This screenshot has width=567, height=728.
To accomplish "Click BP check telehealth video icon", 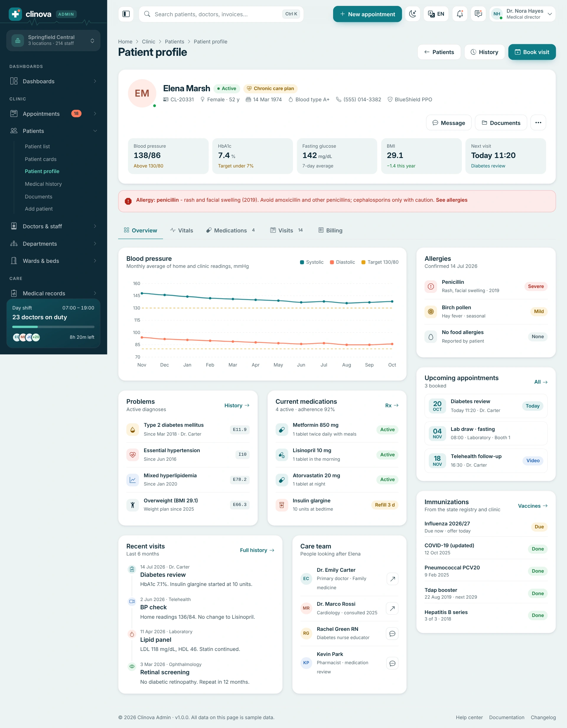I will (x=132, y=601).
